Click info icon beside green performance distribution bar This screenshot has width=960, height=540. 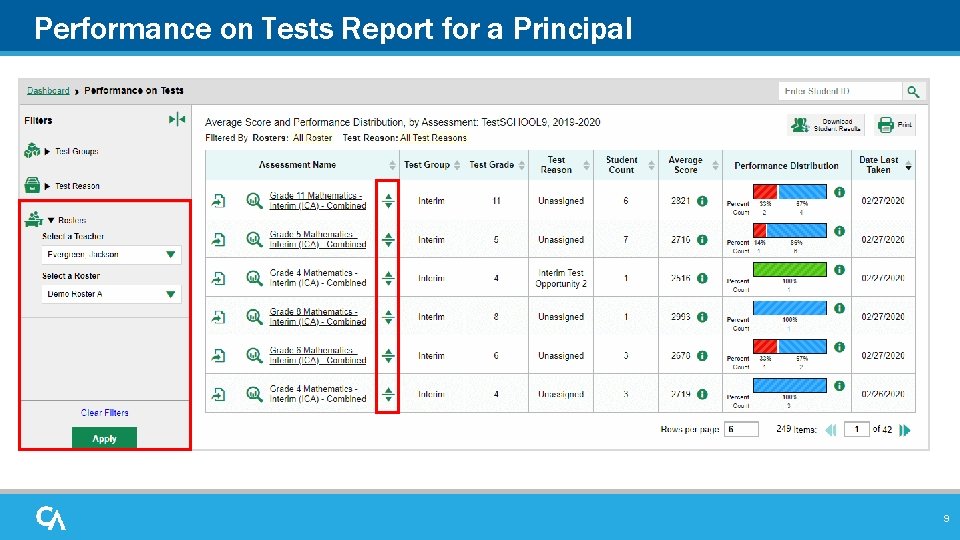pyautogui.click(x=839, y=269)
